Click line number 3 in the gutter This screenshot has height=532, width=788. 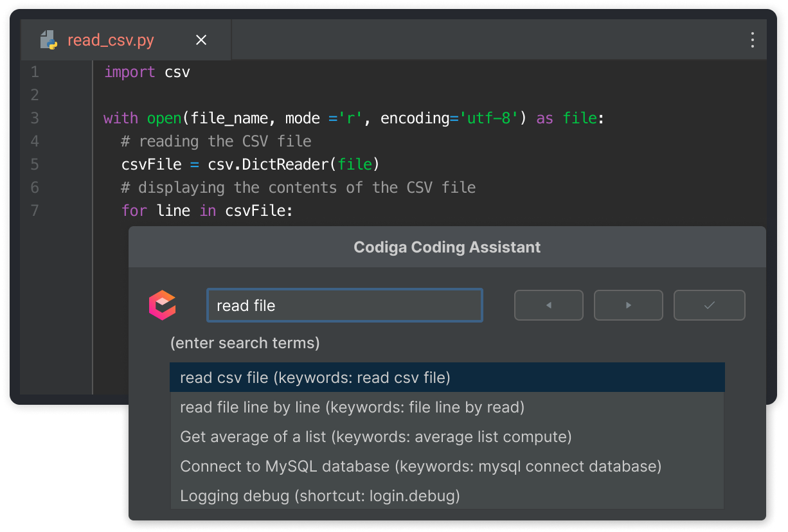click(x=35, y=118)
